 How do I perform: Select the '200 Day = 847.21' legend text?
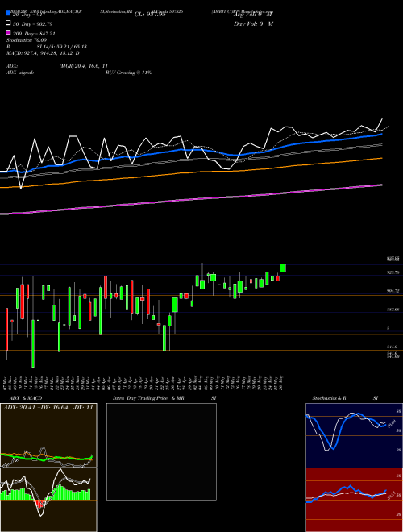point(35,34)
